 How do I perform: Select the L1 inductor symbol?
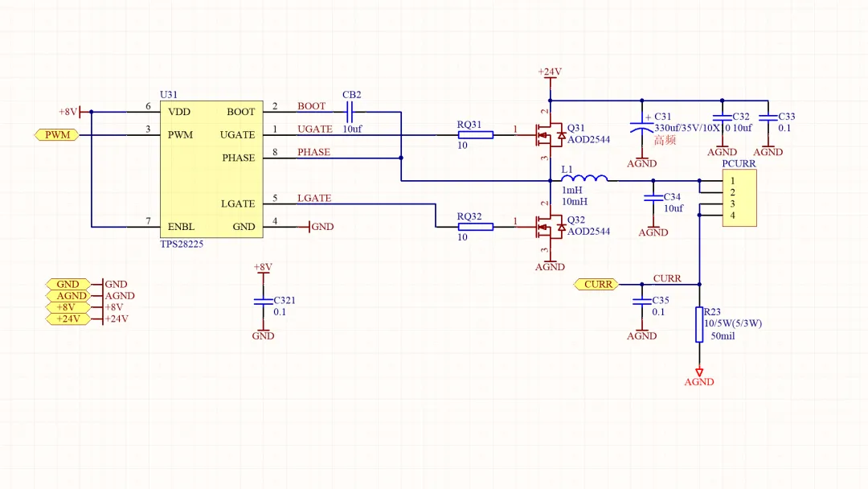tap(584, 179)
